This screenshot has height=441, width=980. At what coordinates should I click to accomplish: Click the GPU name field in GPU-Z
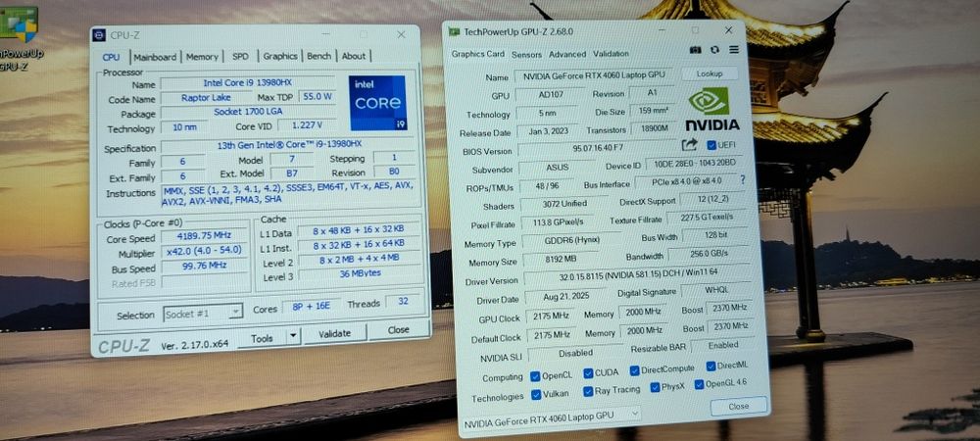pyautogui.click(x=594, y=75)
